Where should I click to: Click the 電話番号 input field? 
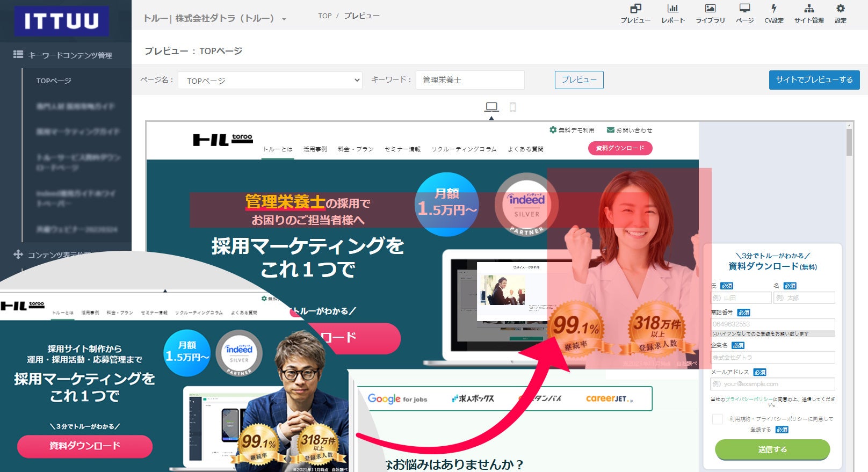(772, 324)
